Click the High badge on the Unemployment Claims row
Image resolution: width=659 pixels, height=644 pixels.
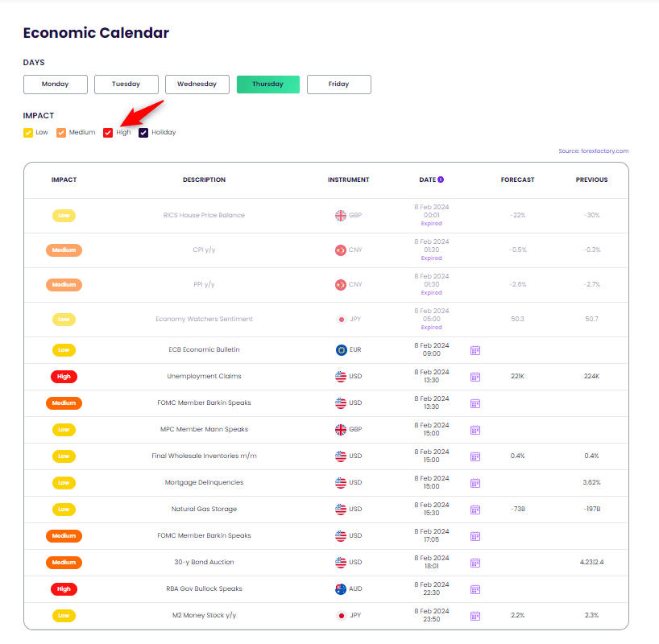(64, 377)
